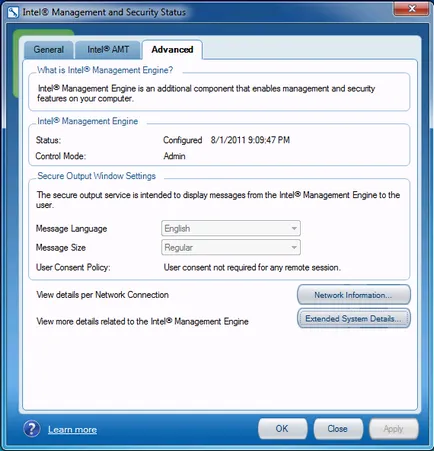This screenshot has width=434, height=451.
Task: Click the window title text
Action: pyautogui.click(x=104, y=12)
